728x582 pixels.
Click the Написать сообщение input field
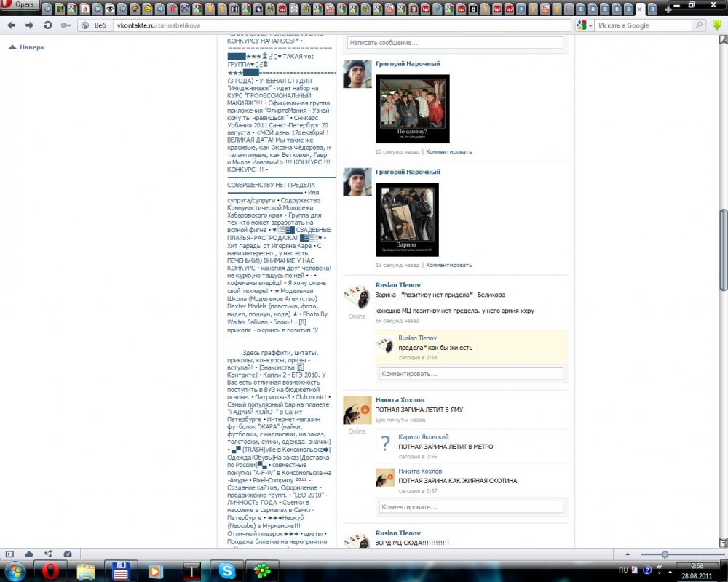click(455, 43)
